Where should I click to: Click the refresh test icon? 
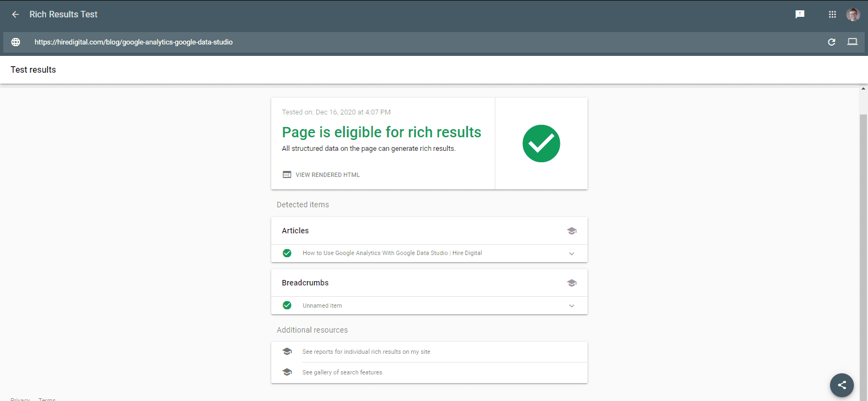pyautogui.click(x=831, y=42)
